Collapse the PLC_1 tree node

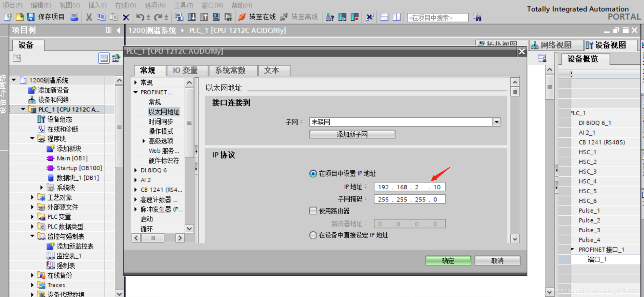pyautogui.click(x=23, y=109)
